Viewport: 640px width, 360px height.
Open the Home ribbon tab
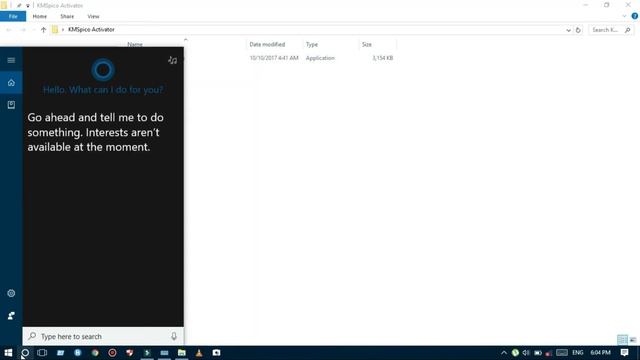pyautogui.click(x=40, y=16)
